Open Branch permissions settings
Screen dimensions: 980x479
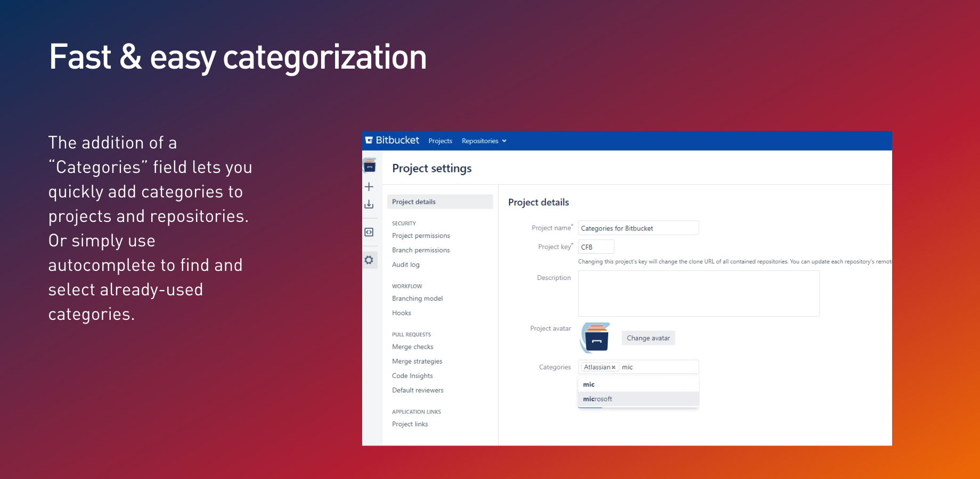pyautogui.click(x=421, y=250)
